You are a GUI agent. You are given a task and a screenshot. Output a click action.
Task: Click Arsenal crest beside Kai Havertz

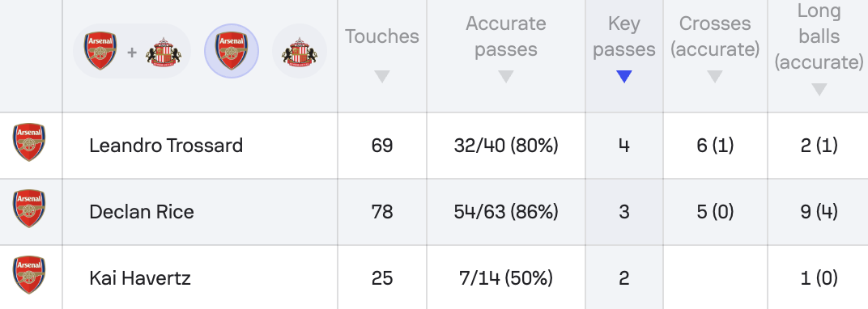[x=29, y=275]
